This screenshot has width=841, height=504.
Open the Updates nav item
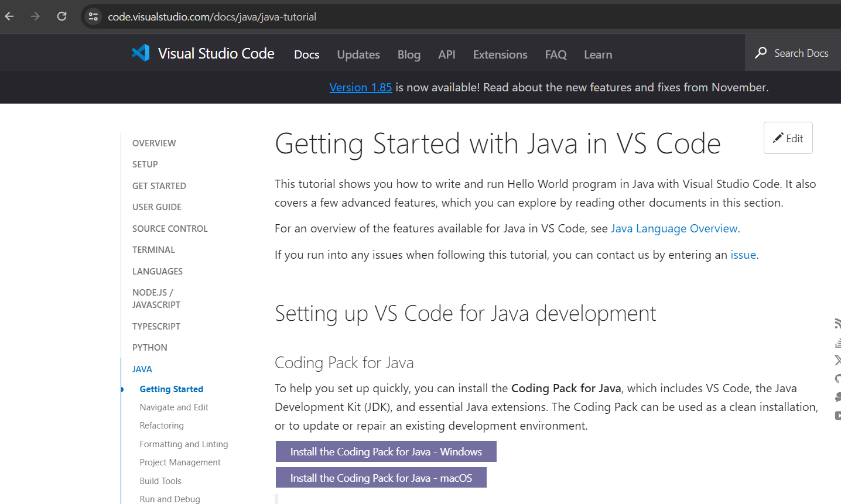358,54
